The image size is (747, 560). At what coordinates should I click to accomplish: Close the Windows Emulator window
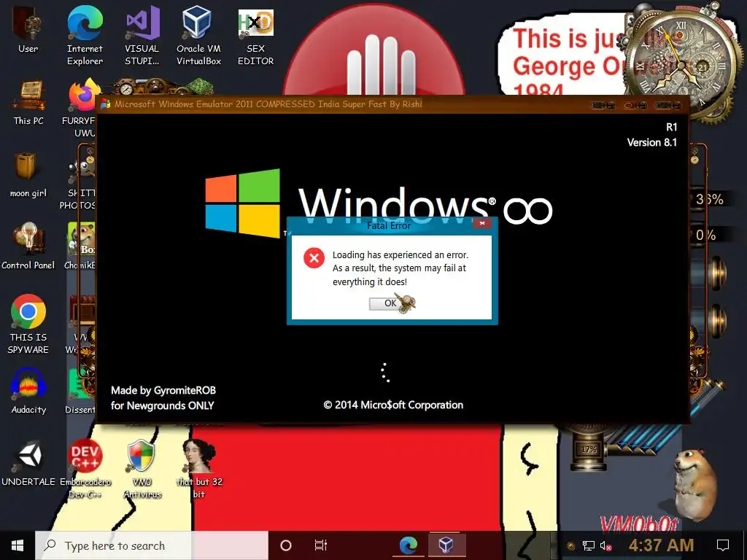pos(667,105)
